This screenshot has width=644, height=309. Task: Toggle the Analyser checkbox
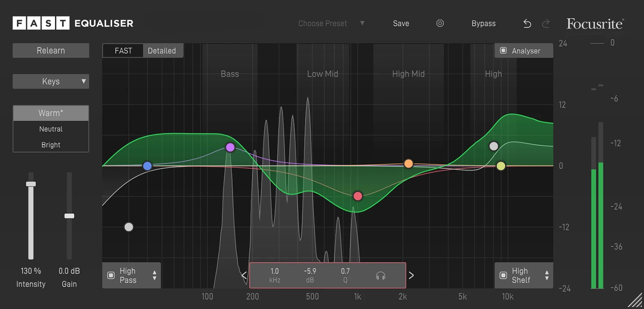pos(503,50)
